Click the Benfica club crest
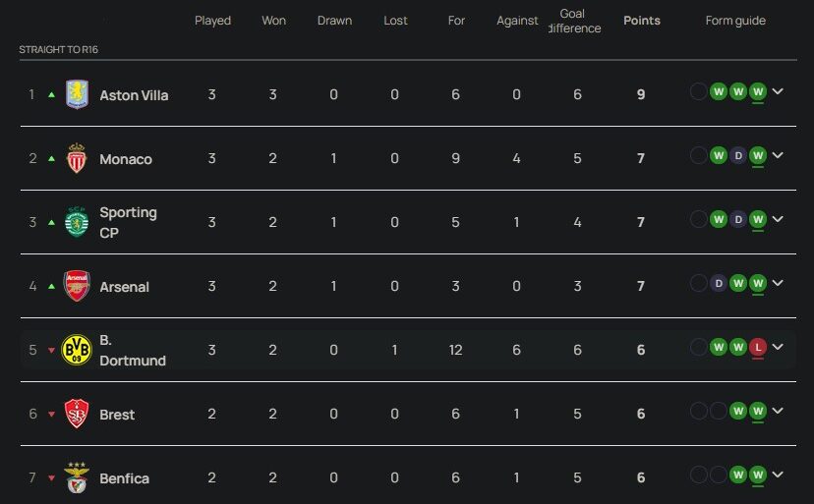The image size is (814, 504). [77, 476]
